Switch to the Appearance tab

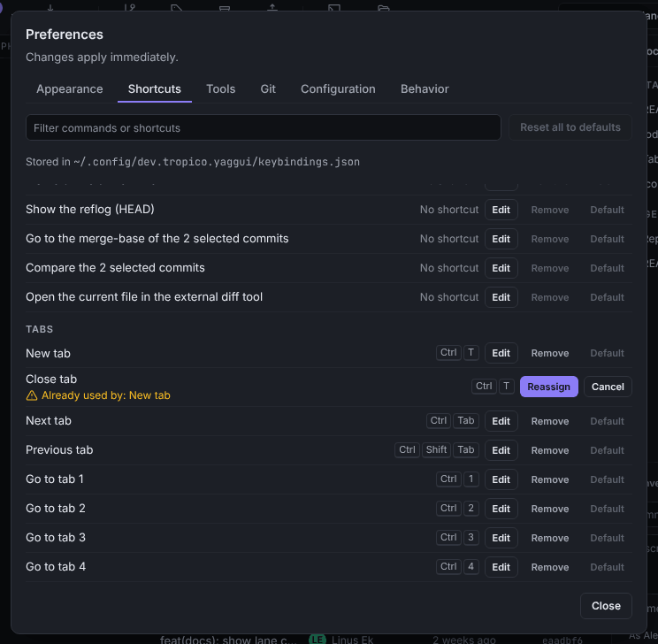click(69, 89)
